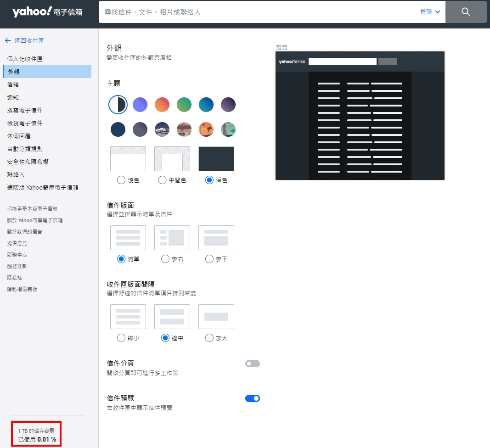Switch to 休假回覆 settings
Screen dimensions: 490x448
click(x=19, y=136)
